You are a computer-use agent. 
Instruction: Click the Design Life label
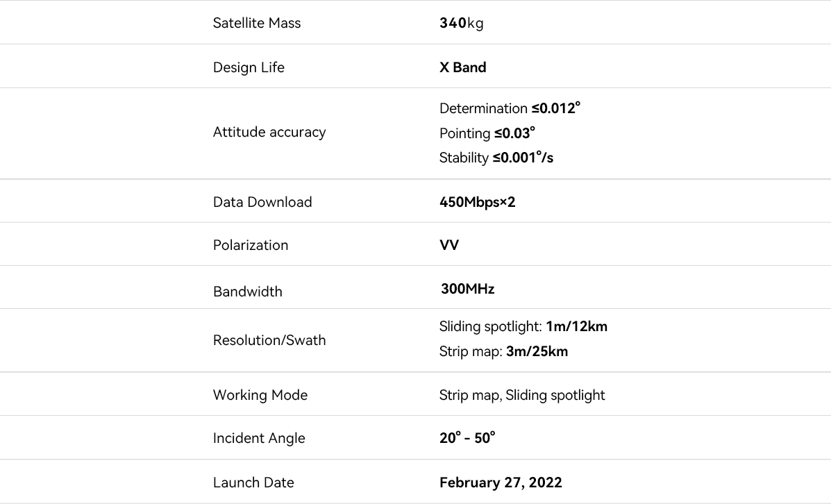[x=249, y=67]
